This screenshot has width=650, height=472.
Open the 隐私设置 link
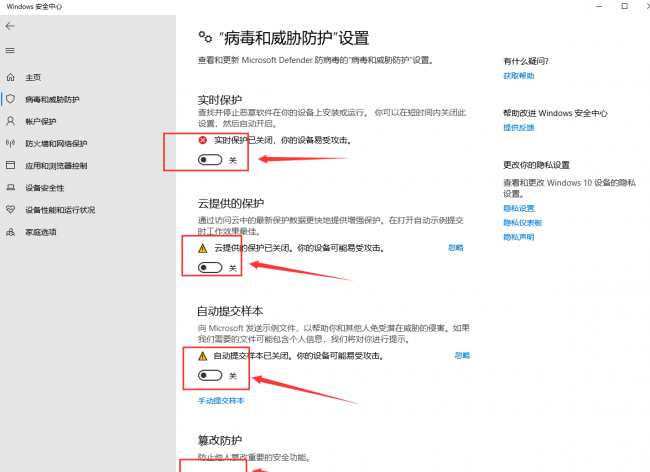(519, 208)
